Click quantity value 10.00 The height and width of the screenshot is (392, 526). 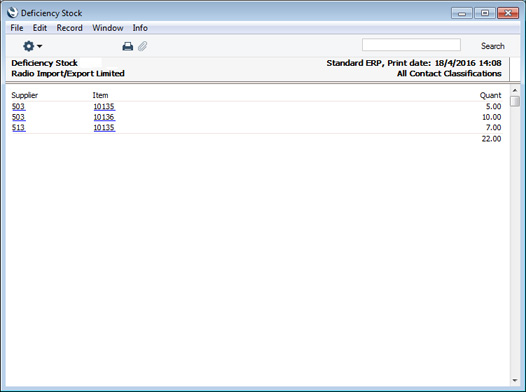(491, 117)
